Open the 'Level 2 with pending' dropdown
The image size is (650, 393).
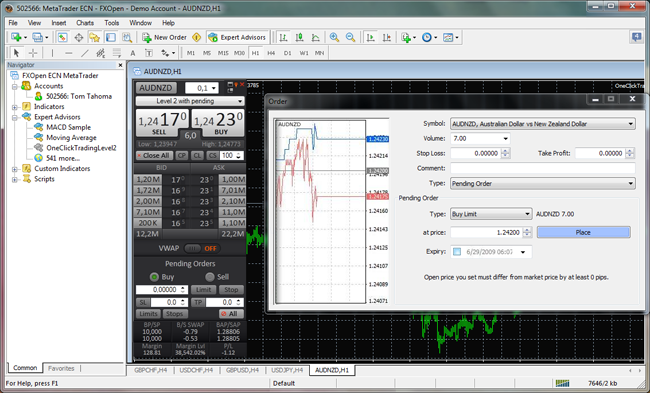tap(190, 101)
